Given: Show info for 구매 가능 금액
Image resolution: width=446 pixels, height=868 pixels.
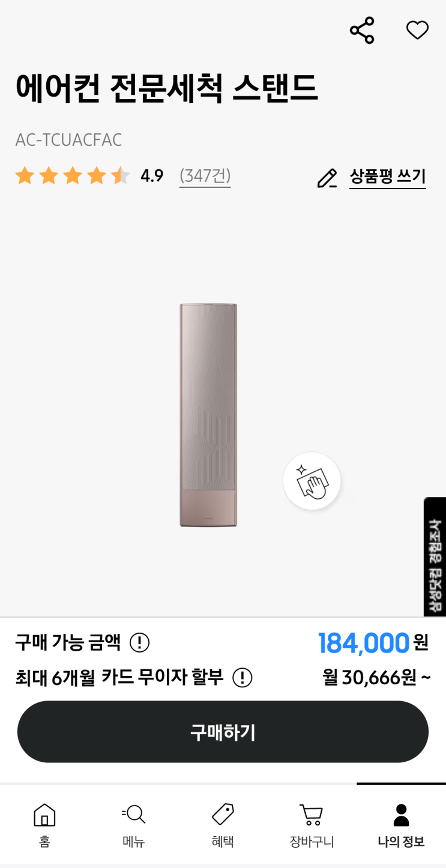Looking at the screenshot, I should [140, 643].
